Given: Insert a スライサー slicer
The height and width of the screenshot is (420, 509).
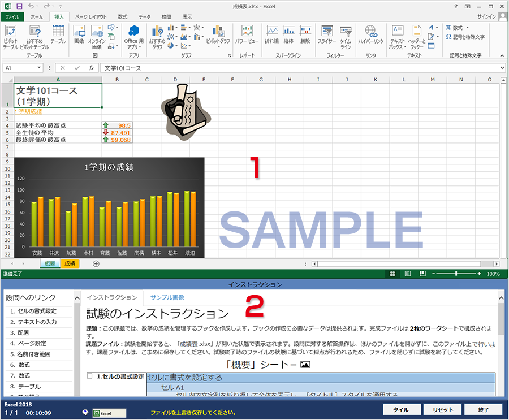Looking at the screenshot, I should 326,34.
